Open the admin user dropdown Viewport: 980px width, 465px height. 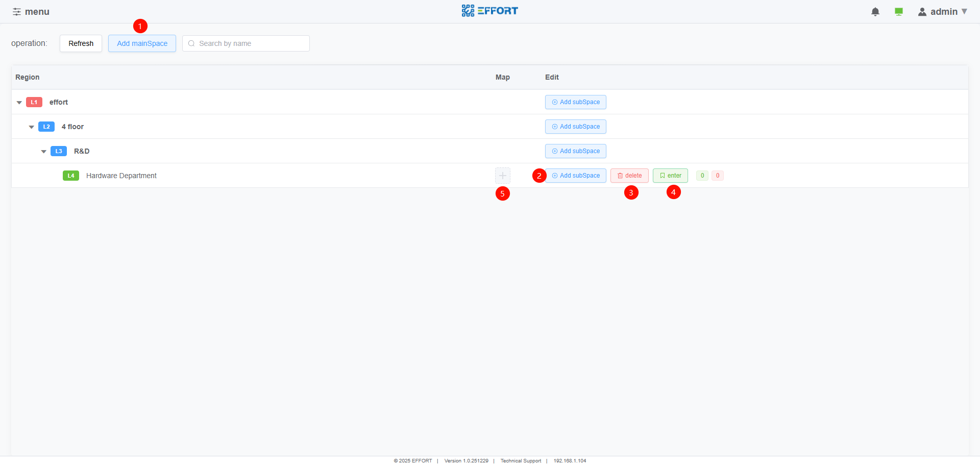pos(942,12)
